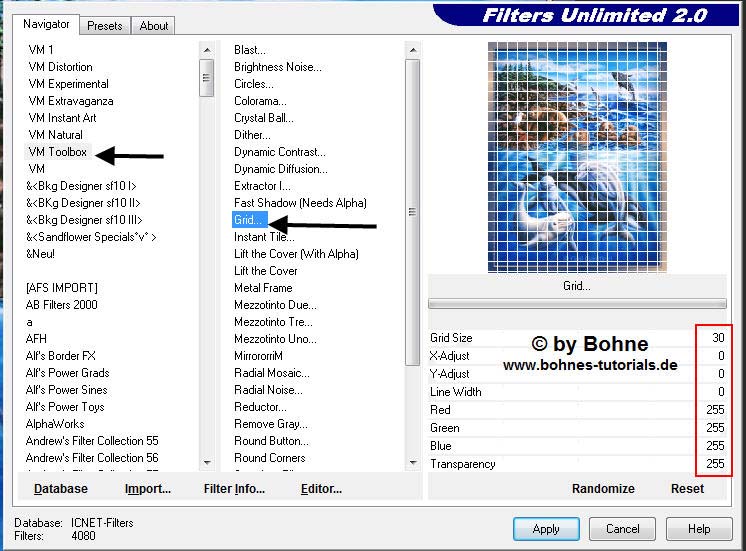Viewport: 746px width, 551px height.
Task: Click the filter preview thumbnail image
Action: pyautogui.click(x=575, y=155)
